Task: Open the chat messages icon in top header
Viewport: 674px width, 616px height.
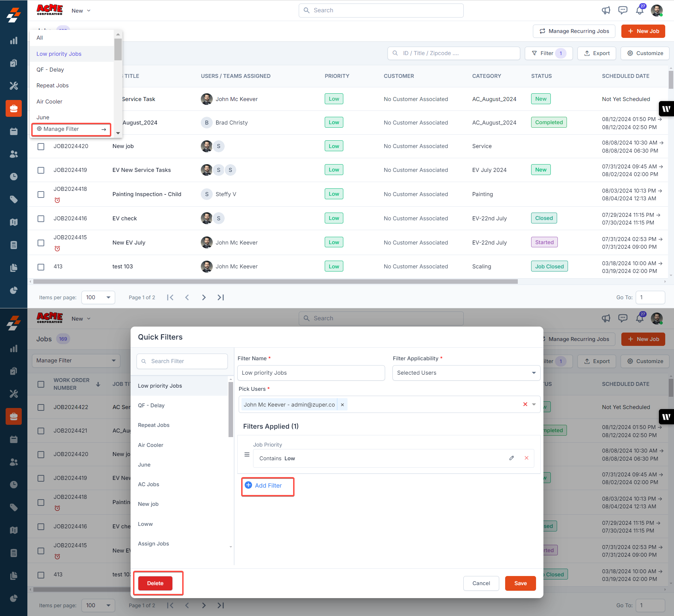Action: pos(623,10)
